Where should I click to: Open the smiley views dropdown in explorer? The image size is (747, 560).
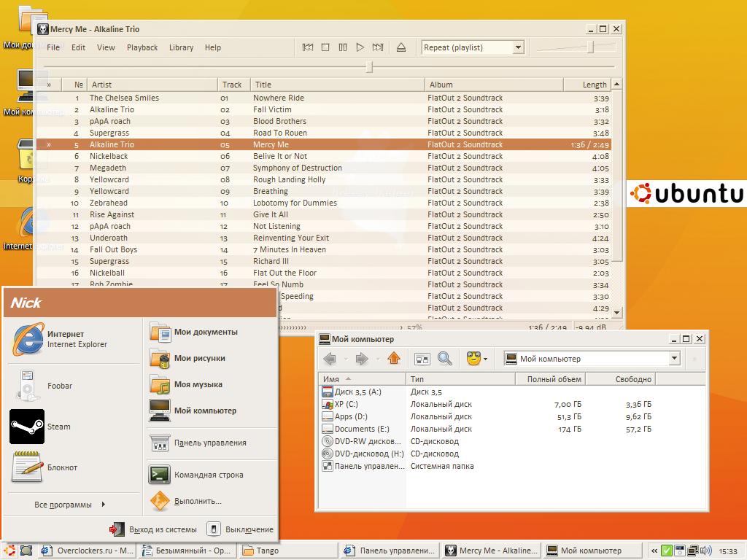pyautogui.click(x=477, y=359)
